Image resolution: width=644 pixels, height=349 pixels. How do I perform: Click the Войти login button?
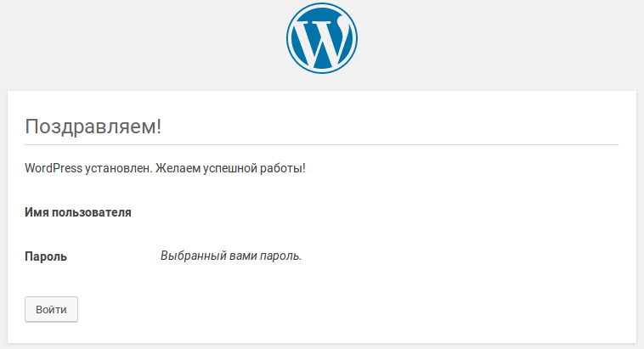point(51,310)
